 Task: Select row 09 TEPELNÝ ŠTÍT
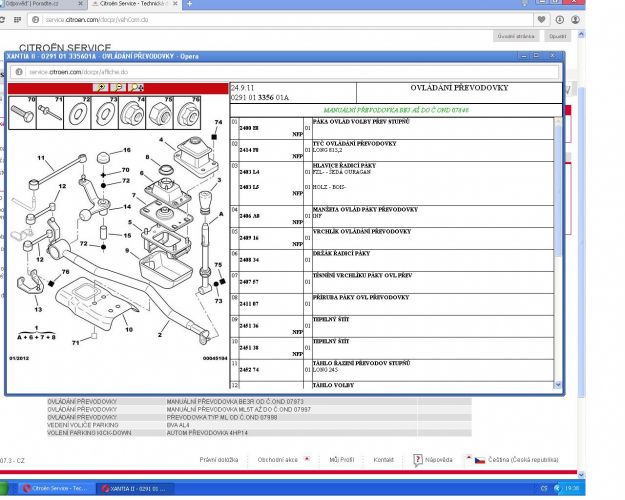pos(392,326)
